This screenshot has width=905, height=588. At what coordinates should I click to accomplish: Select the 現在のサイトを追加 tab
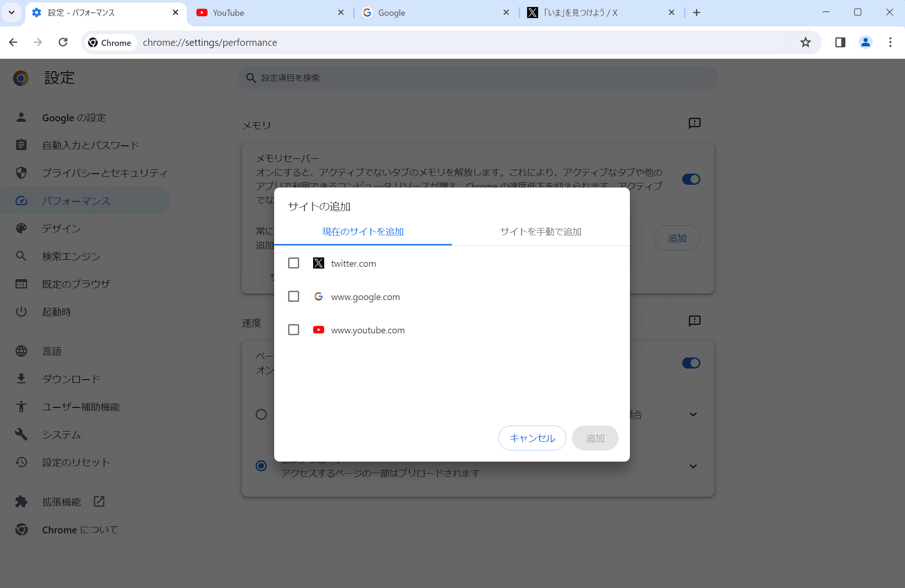coord(363,231)
